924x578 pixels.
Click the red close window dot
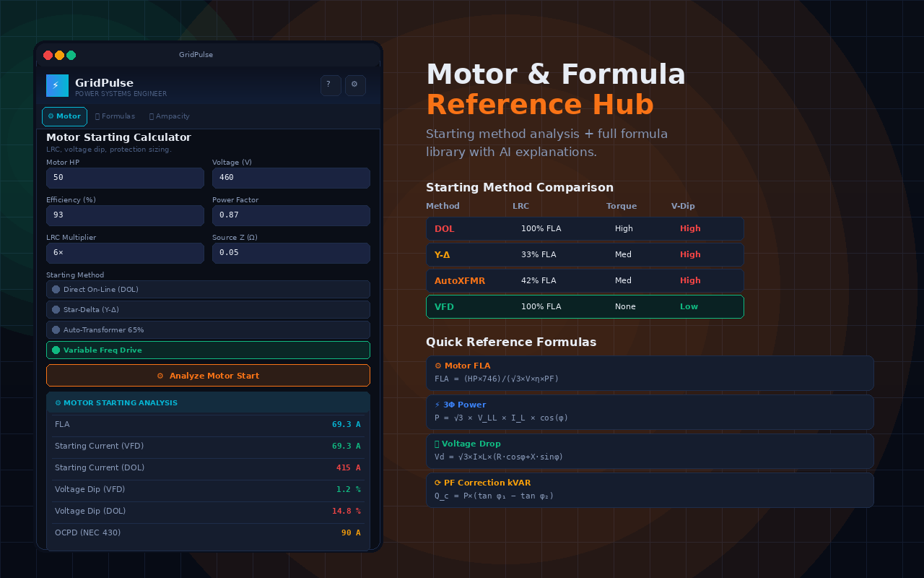48,55
